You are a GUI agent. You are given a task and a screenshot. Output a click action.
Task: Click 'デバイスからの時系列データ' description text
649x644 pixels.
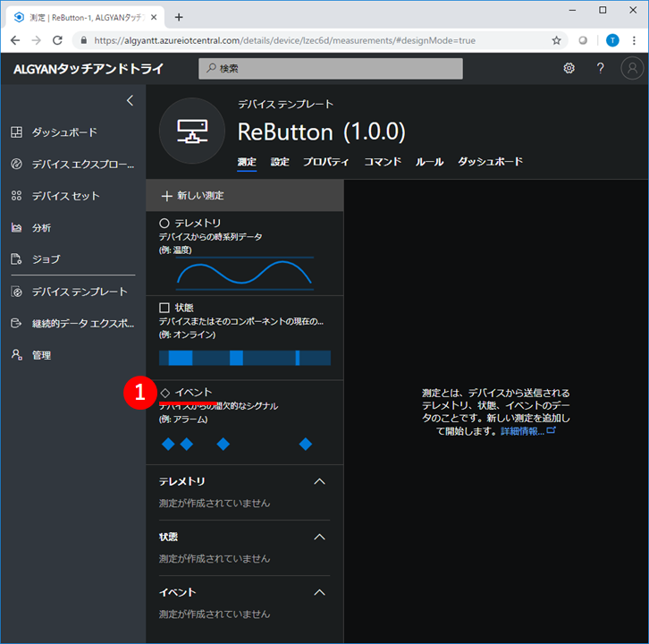tap(211, 236)
